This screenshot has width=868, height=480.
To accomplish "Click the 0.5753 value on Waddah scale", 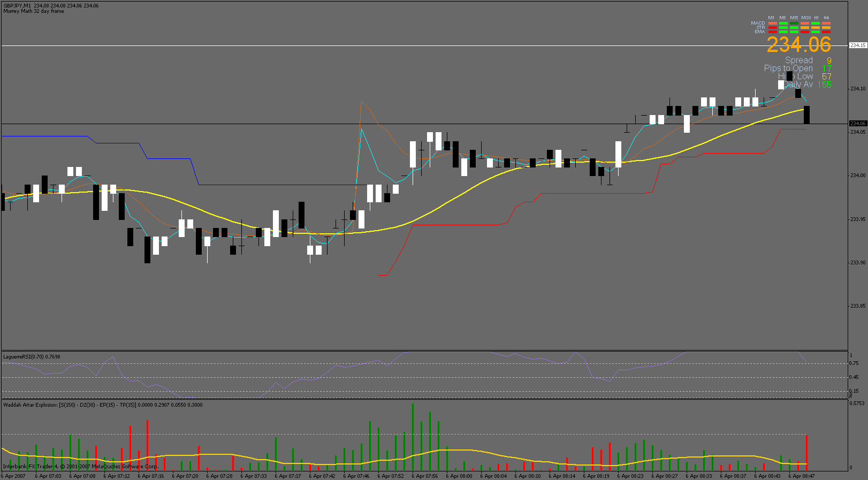I will coord(857,403).
